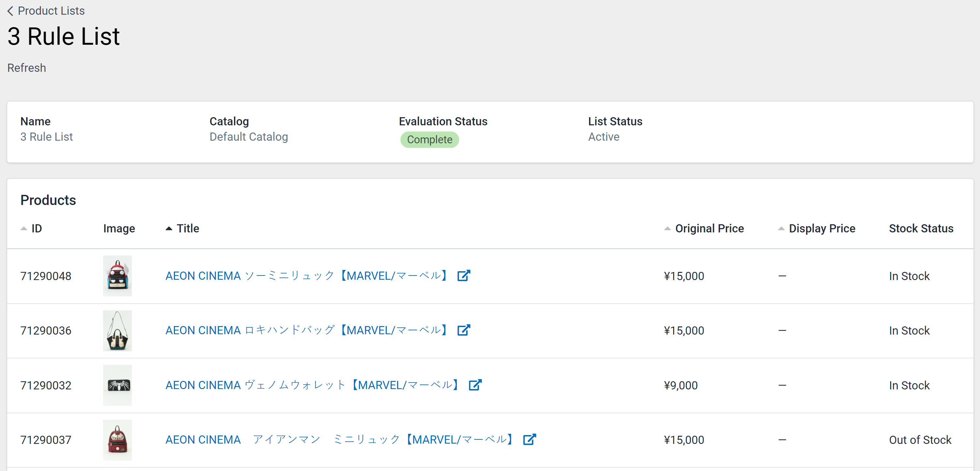The height and width of the screenshot is (471, 980).
Task: Click In Stock status for product 71290032
Action: 909,385
